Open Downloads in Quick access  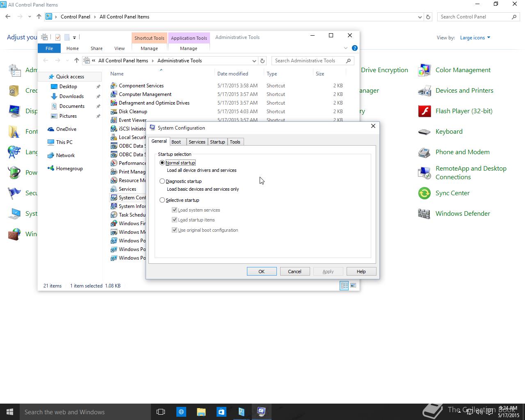click(71, 96)
